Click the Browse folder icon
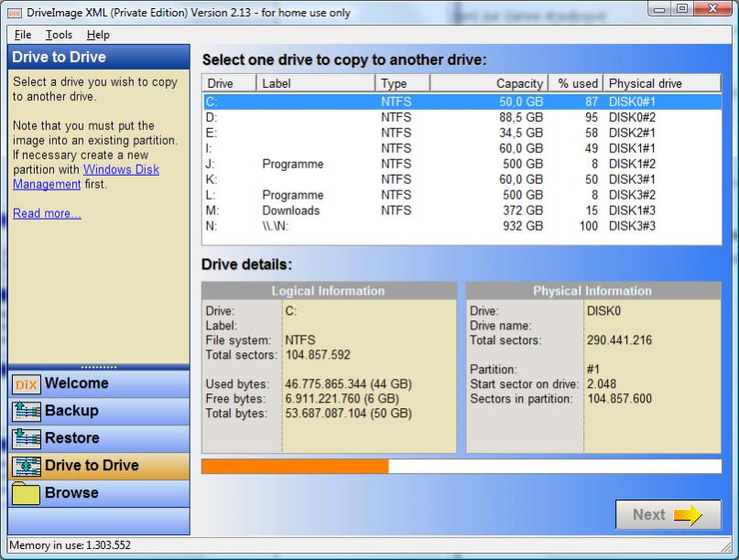The height and width of the screenshot is (560, 739). (27, 493)
